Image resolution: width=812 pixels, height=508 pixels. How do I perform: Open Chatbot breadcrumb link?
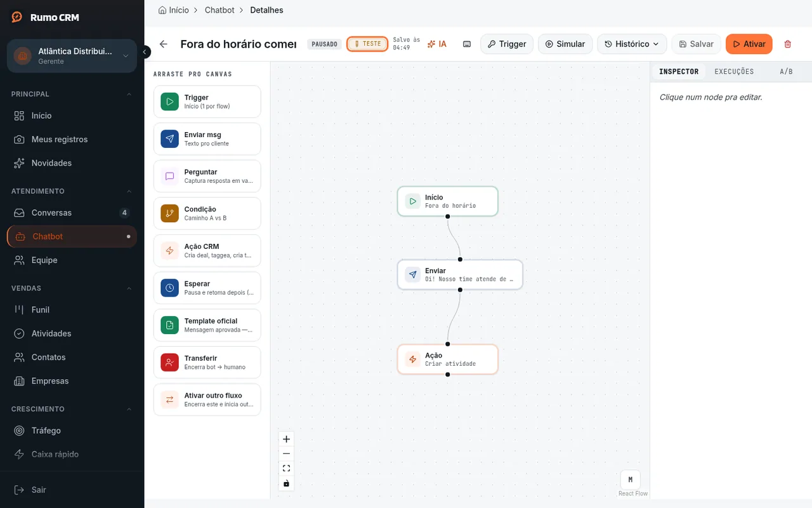tap(219, 10)
